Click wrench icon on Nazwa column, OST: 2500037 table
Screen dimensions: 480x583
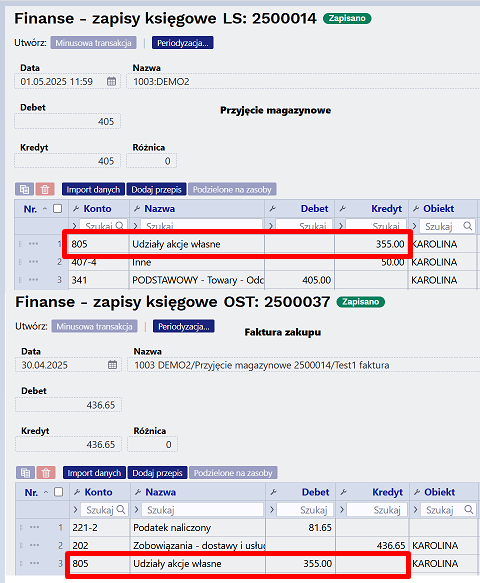click(138, 492)
